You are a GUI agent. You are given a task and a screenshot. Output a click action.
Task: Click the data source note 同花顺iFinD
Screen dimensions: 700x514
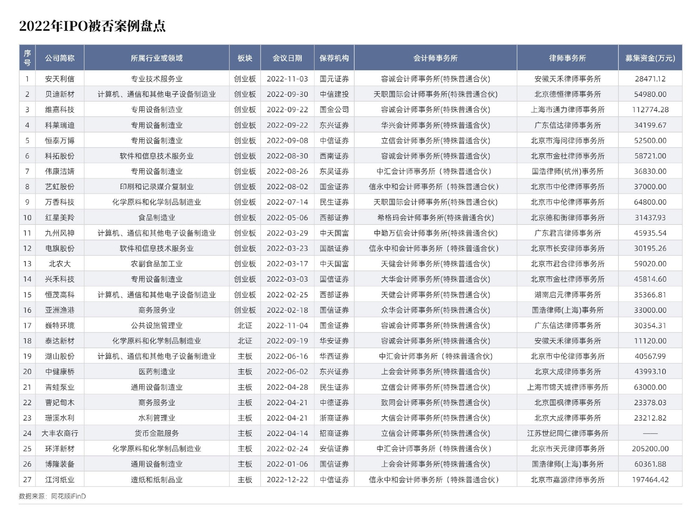click(68, 496)
